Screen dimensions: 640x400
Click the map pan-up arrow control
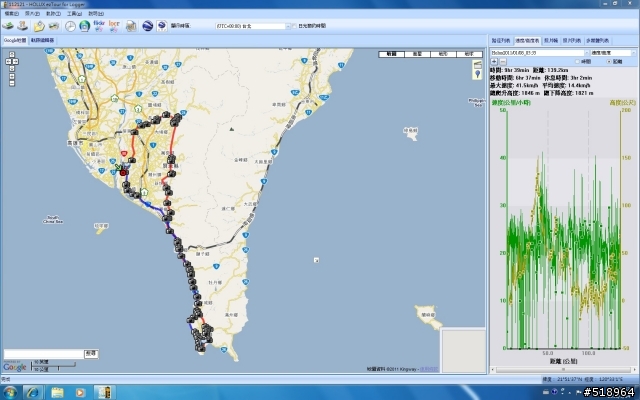point(12,54)
